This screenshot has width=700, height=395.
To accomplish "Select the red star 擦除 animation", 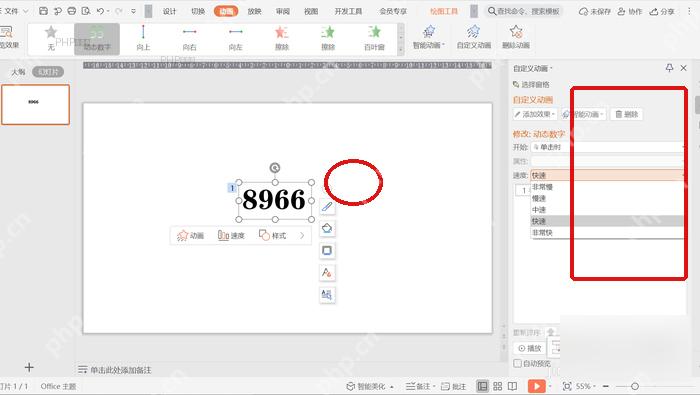I will click(282, 38).
